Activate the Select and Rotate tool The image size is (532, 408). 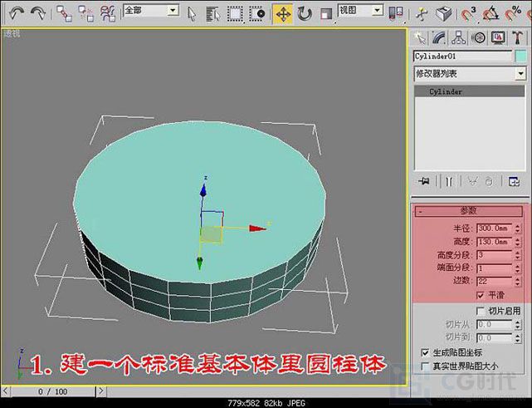tap(304, 12)
